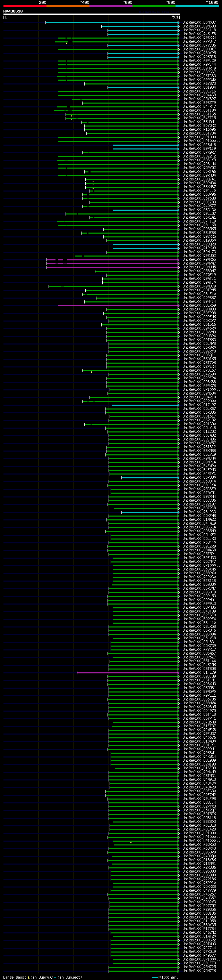Select the UniRef100_Q9ATJ1 label
The height and width of the screenshot is (980, 222).
(x=199, y=279)
